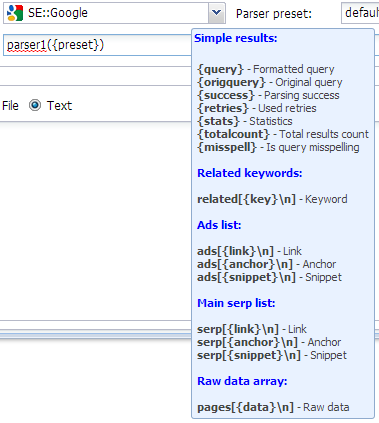The image size is (379, 423).
Task: Insert the {origquery} Original query template
Action: (x=270, y=82)
